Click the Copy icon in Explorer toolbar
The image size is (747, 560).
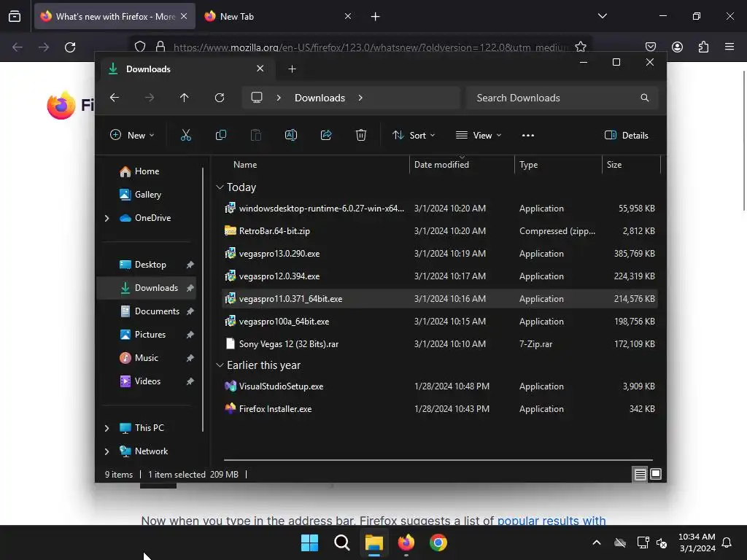220,135
